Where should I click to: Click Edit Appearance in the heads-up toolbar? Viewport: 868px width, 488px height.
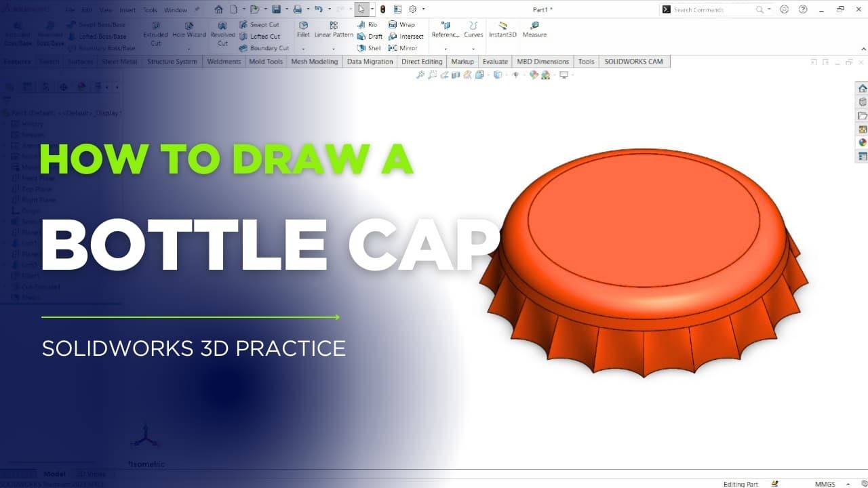coord(534,75)
